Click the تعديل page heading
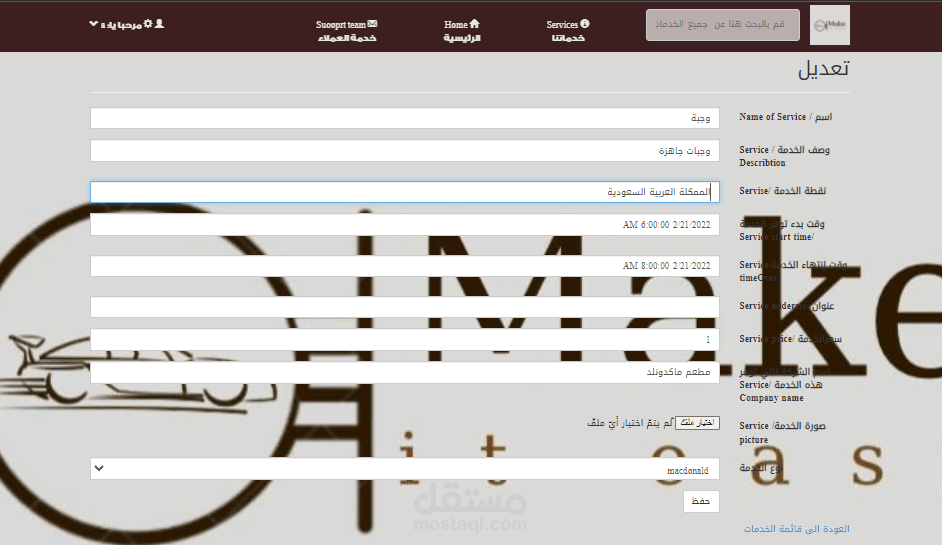This screenshot has width=942, height=545. [x=823, y=69]
